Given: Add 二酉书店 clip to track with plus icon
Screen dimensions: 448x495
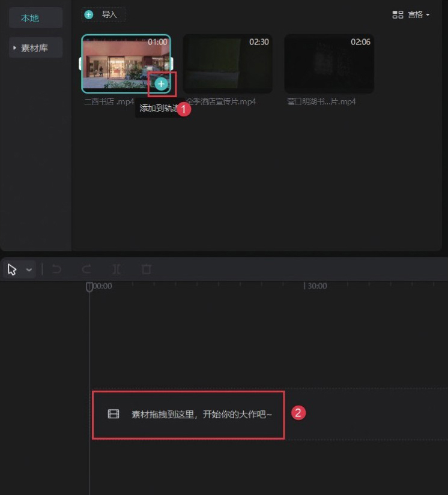Looking at the screenshot, I should coord(161,83).
